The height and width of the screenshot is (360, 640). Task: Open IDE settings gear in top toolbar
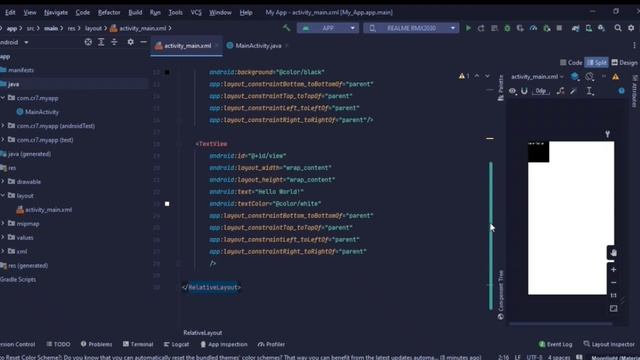631,28
